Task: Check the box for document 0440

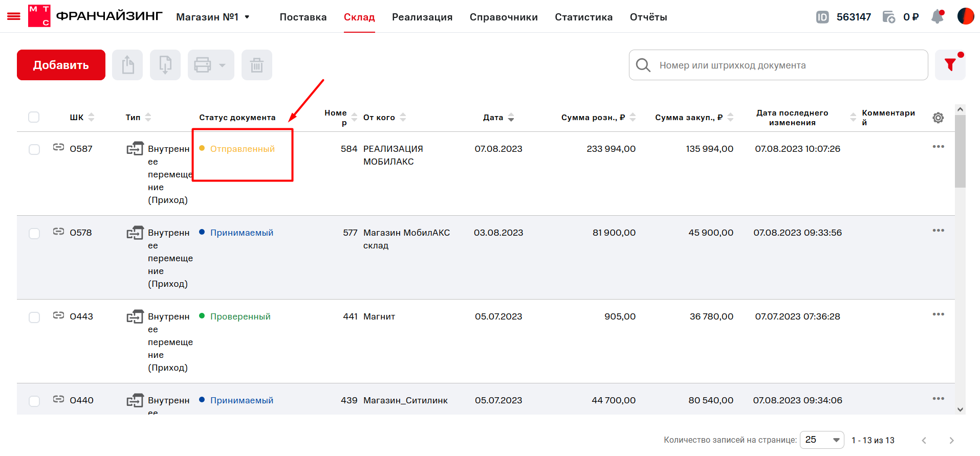Action: (x=34, y=401)
